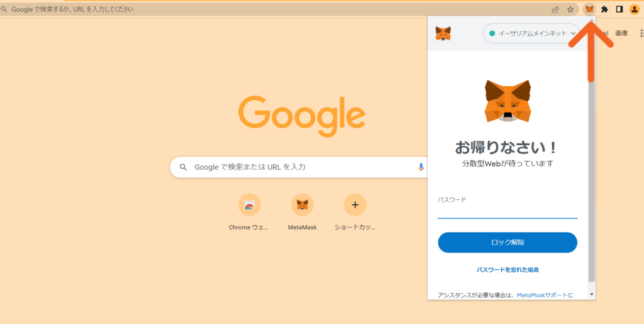
Task: Click the ロック解除 button
Action: (508, 242)
